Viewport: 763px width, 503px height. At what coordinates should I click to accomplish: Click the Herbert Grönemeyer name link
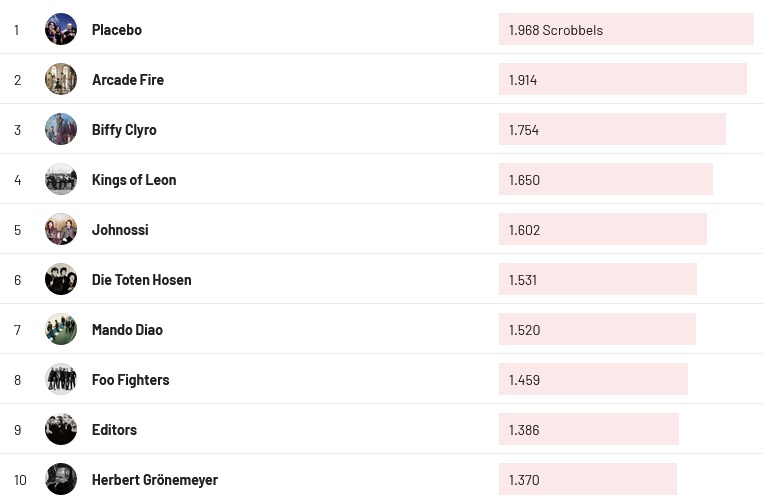pos(155,480)
